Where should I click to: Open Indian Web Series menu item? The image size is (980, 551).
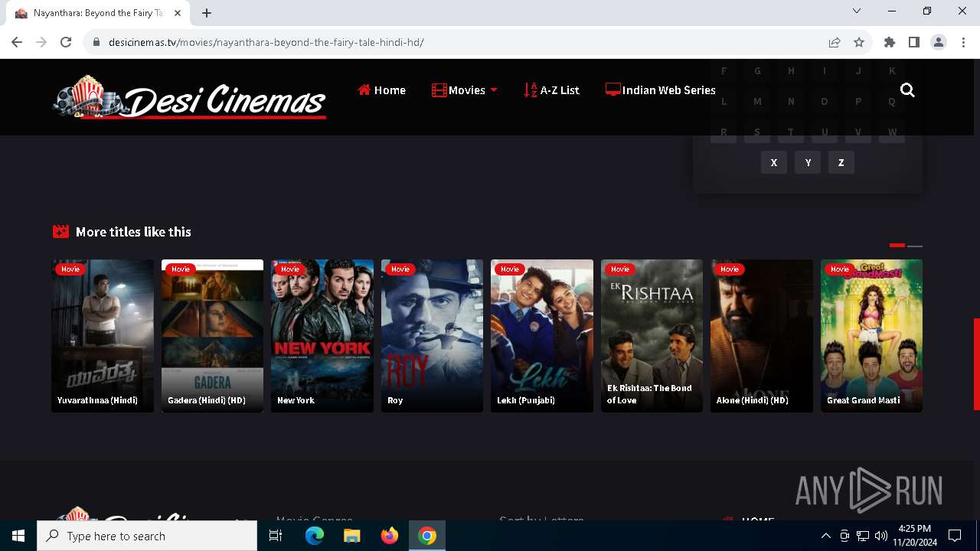click(x=661, y=90)
